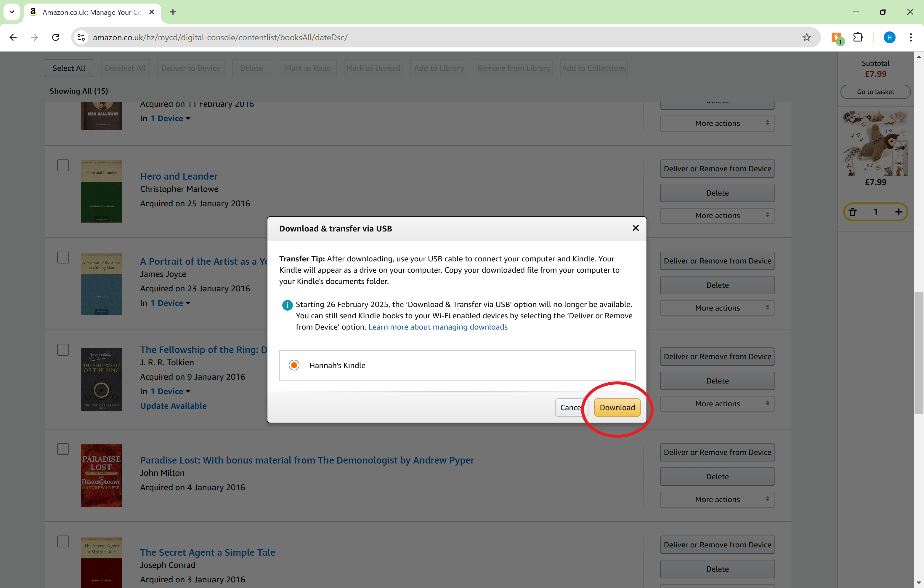Viewport: 924px width, 588px height.
Task: Click the browser back arrow
Action: [13, 37]
